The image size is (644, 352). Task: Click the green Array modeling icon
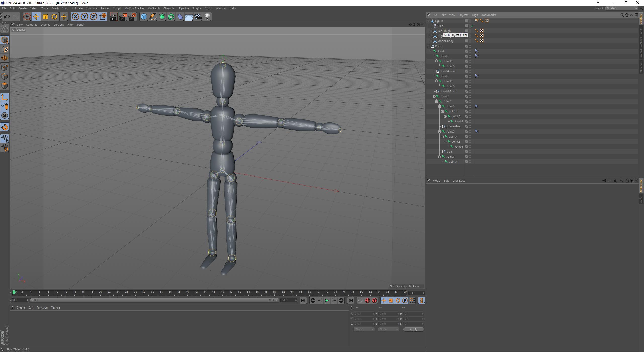click(x=171, y=17)
